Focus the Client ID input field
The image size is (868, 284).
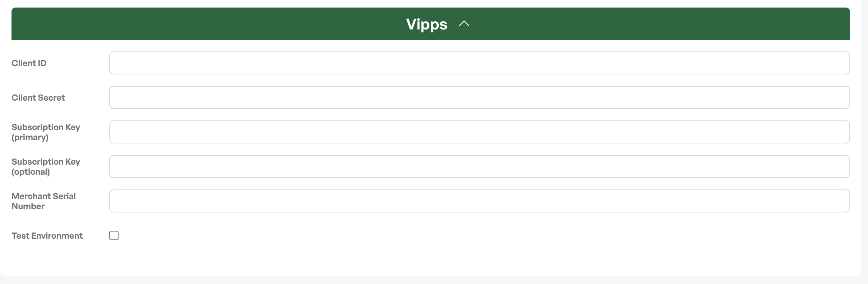(x=479, y=63)
